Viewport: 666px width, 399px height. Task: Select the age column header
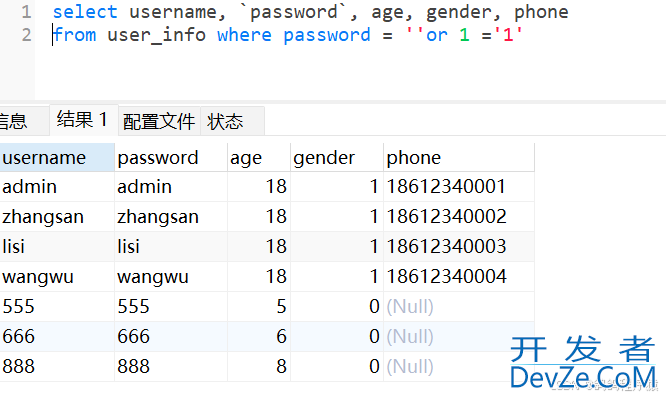click(x=259, y=158)
